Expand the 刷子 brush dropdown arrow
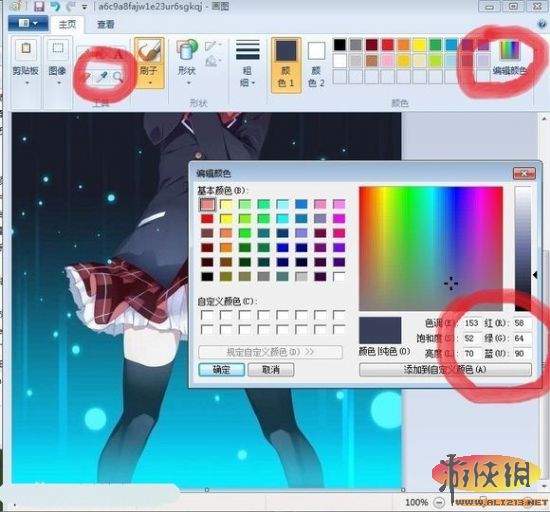 (149, 83)
